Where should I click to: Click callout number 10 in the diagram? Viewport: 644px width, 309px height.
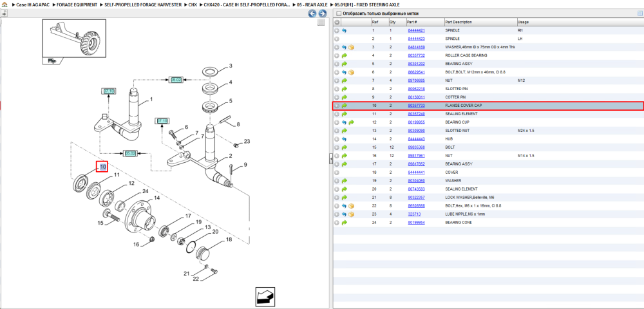[x=102, y=167]
